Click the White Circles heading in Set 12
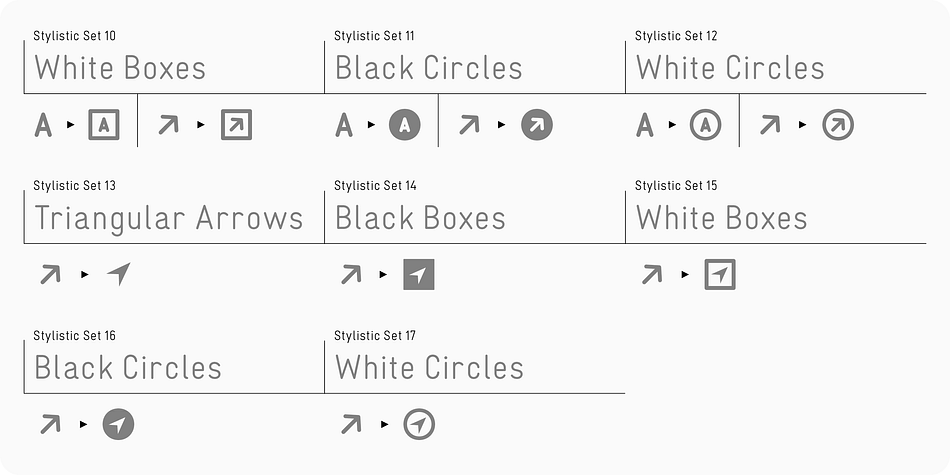Screen dimensions: 950x475 (x=730, y=68)
